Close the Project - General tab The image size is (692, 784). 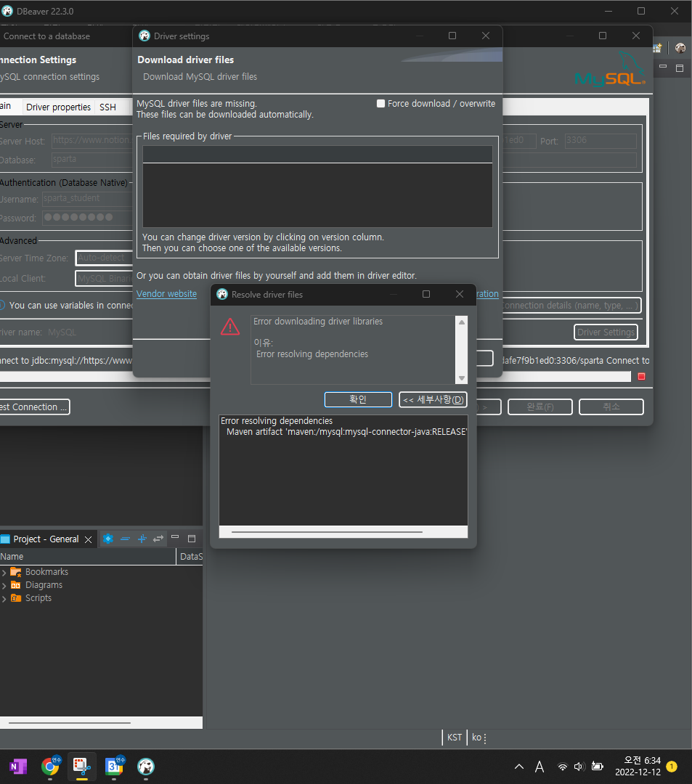89,539
